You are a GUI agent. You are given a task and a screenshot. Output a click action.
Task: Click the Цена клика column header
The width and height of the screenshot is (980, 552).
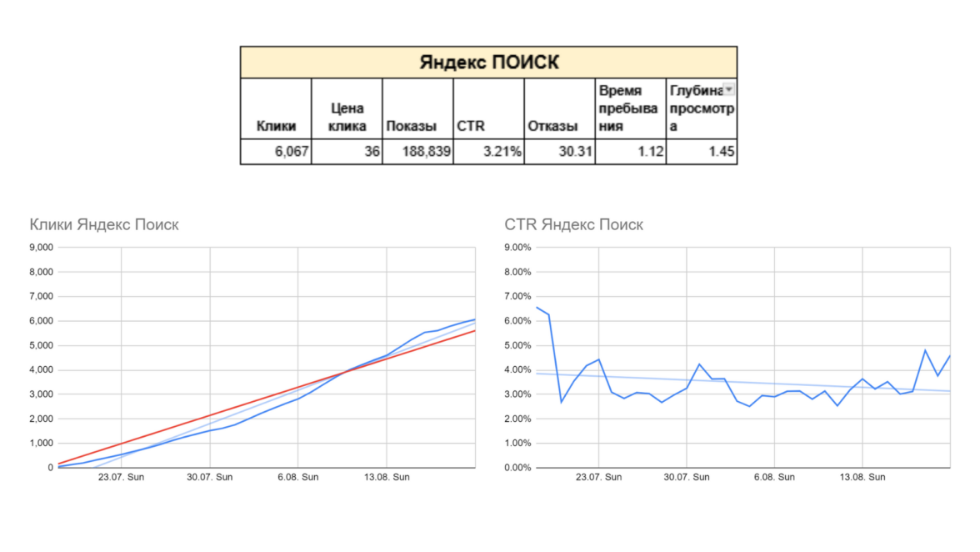(347, 108)
